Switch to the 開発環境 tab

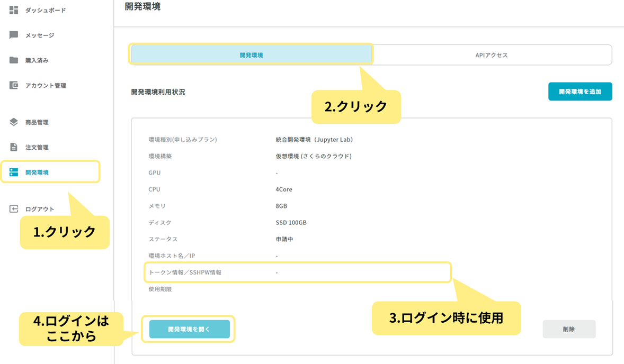tap(251, 54)
